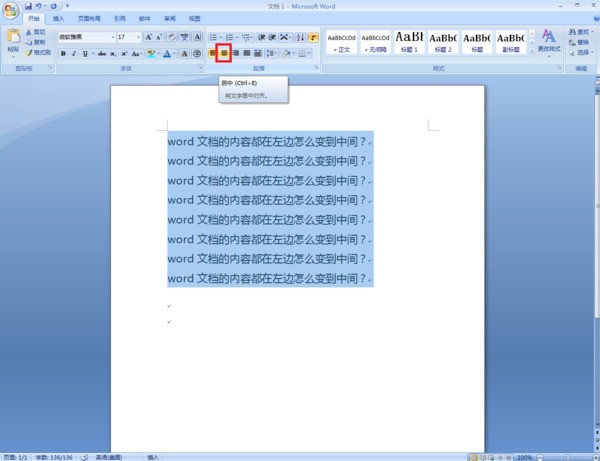Screen dimensions: 600x461
Task: Toggle underline U button
Action: point(85,54)
